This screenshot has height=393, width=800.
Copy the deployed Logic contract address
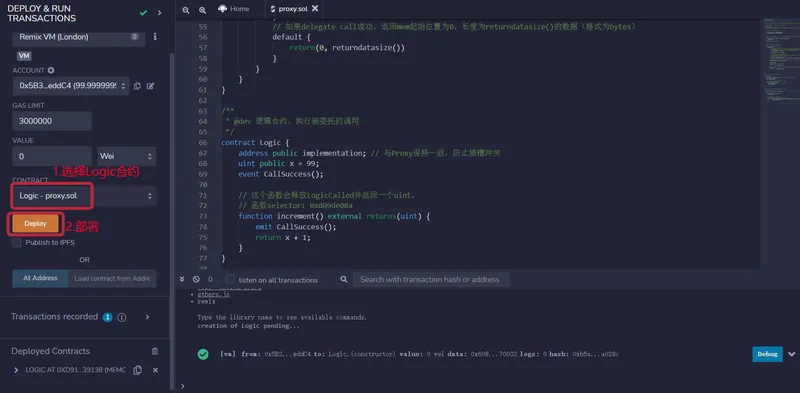coord(137,371)
